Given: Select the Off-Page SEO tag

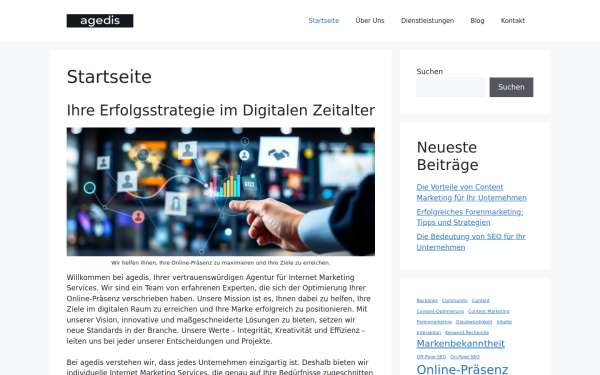Looking at the screenshot, I should tap(431, 357).
